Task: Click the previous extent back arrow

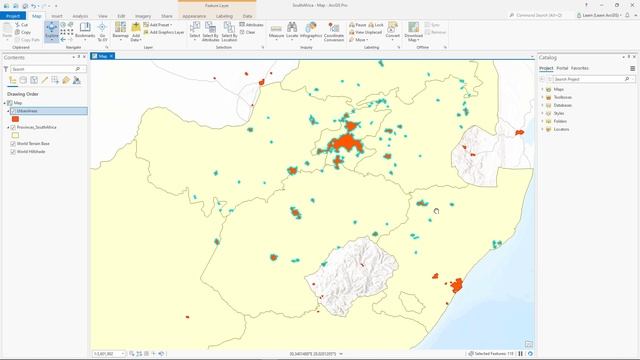Action: (x=63, y=40)
